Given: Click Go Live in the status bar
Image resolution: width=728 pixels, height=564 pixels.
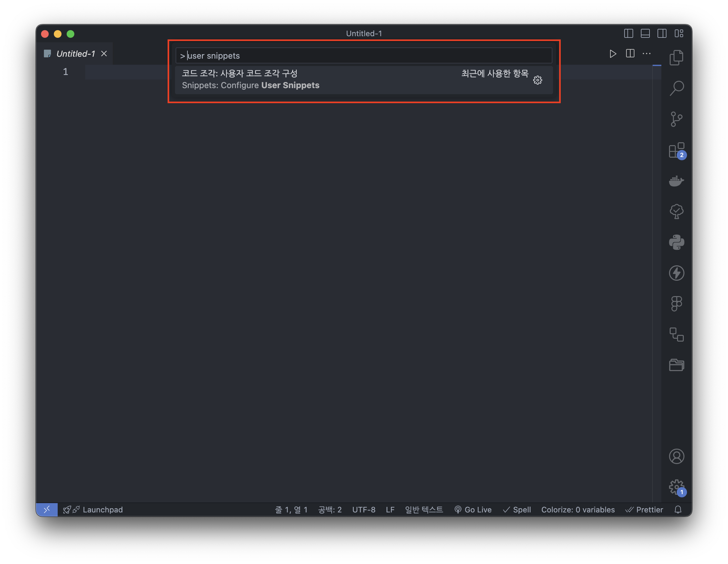Looking at the screenshot, I should tap(473, 510).
